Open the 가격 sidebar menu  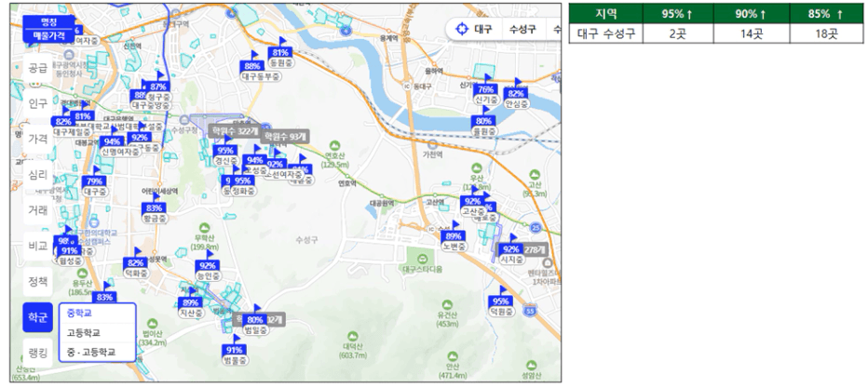[37, 139]
